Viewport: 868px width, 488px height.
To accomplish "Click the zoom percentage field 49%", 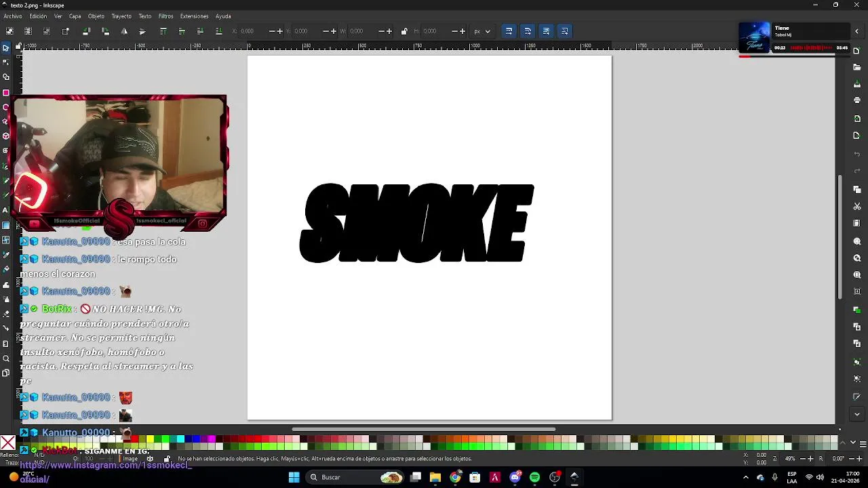I will [x=789, y=459].
